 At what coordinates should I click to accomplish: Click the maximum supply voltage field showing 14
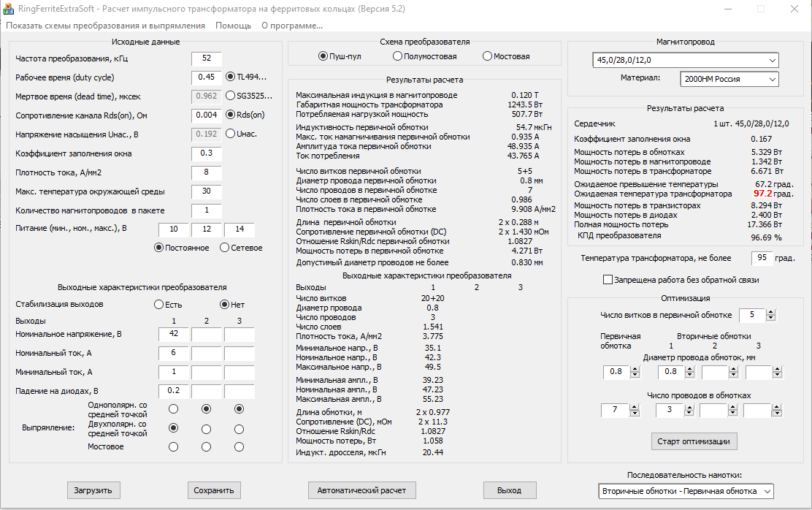click(239, 229)
